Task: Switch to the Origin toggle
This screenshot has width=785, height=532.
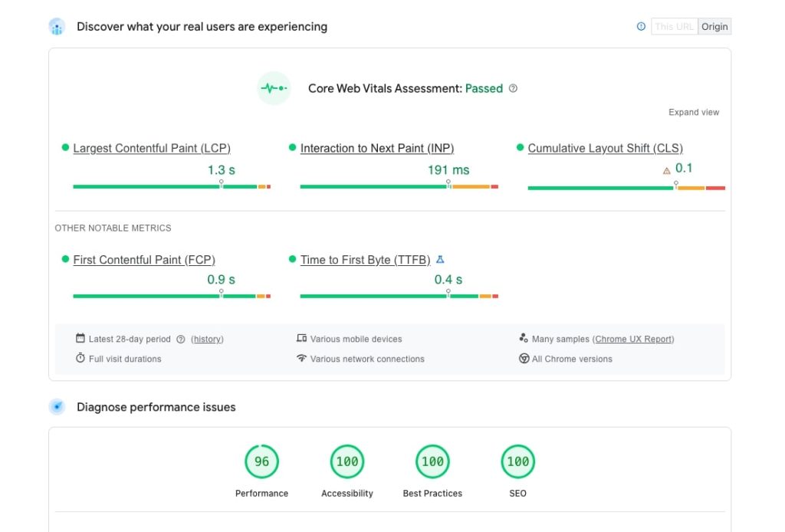Action: [714, 26]
